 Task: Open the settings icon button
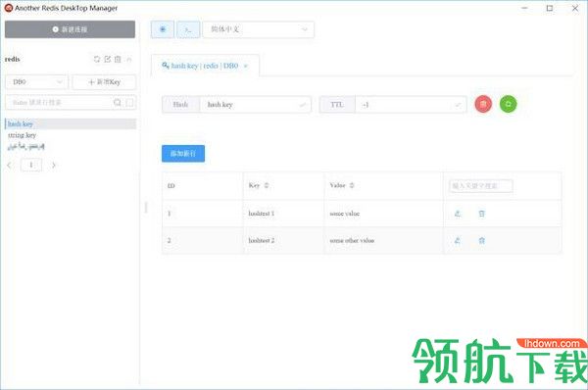(163, 29)
